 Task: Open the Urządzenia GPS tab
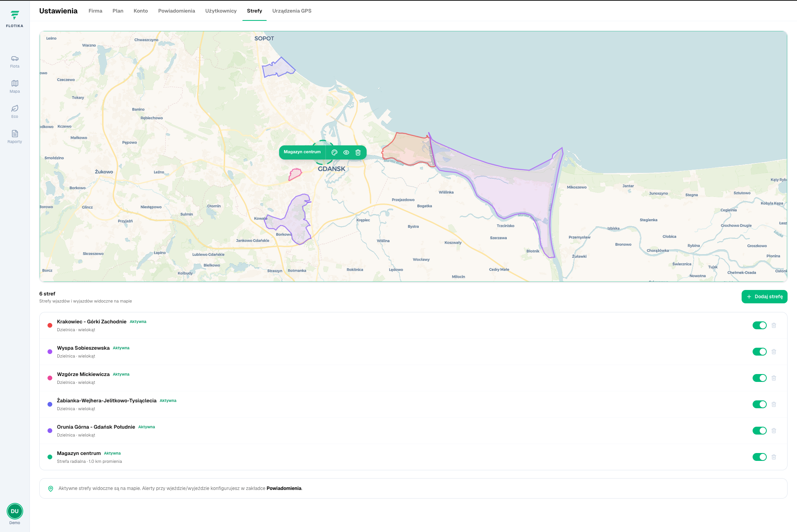pyautogui.click(x=292, y=11)
